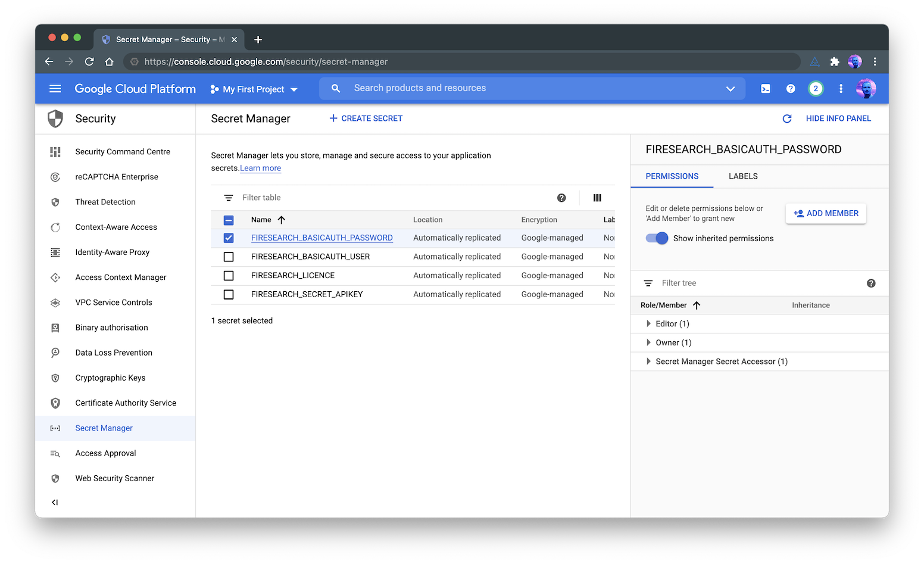Click the search magnifier icon
924x564 pixels.
[x=336, y=88]
